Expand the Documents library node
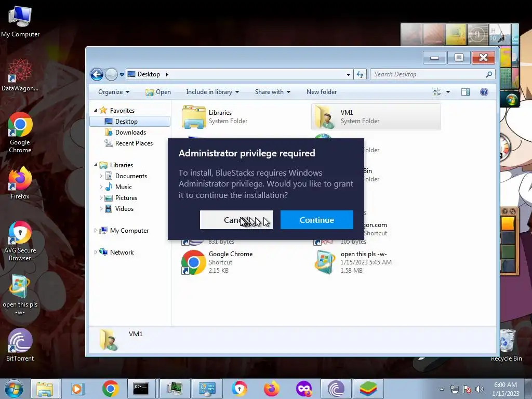The image size is (532, 399). click(x=101, y=176)
